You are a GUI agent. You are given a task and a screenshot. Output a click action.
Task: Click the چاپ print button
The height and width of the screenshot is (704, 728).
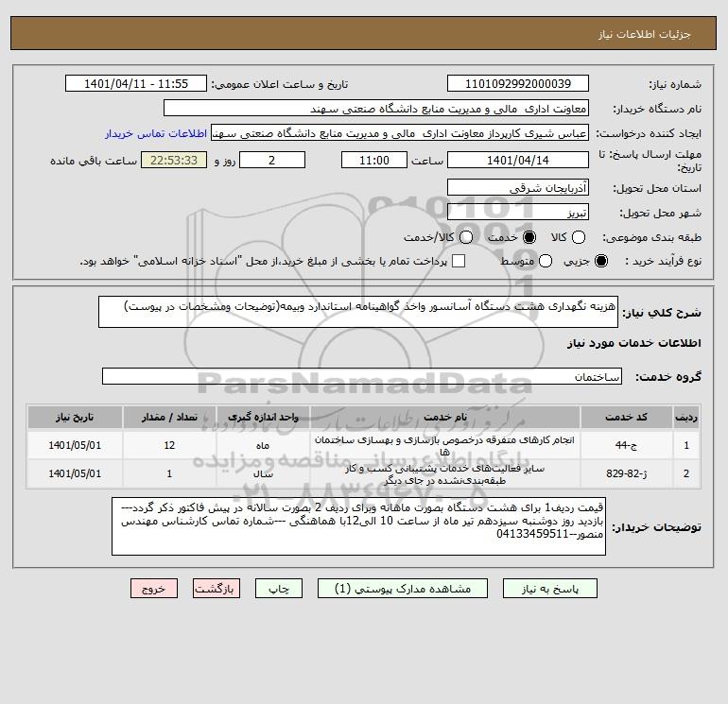279,589
